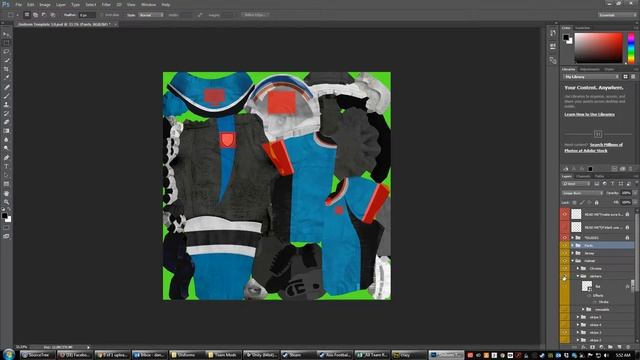Toggle visibility of the stickers group
Screen dimensions: 640x360
565,276
